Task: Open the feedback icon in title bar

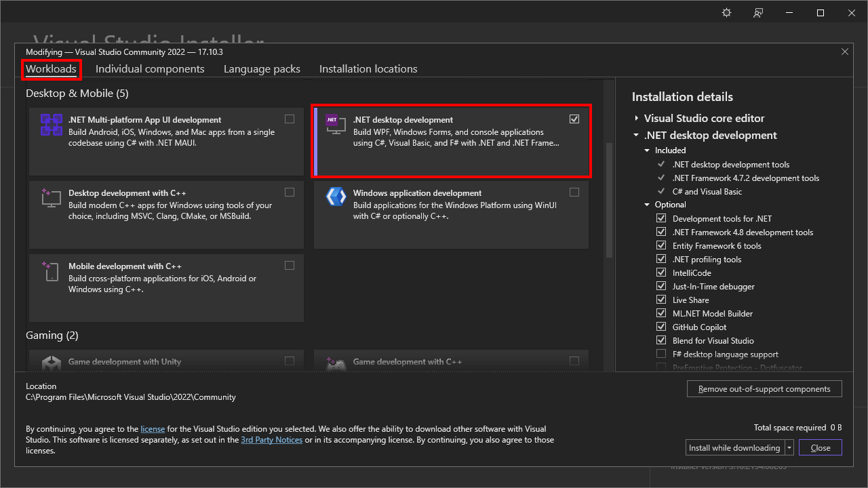Action: pos(758,13)
